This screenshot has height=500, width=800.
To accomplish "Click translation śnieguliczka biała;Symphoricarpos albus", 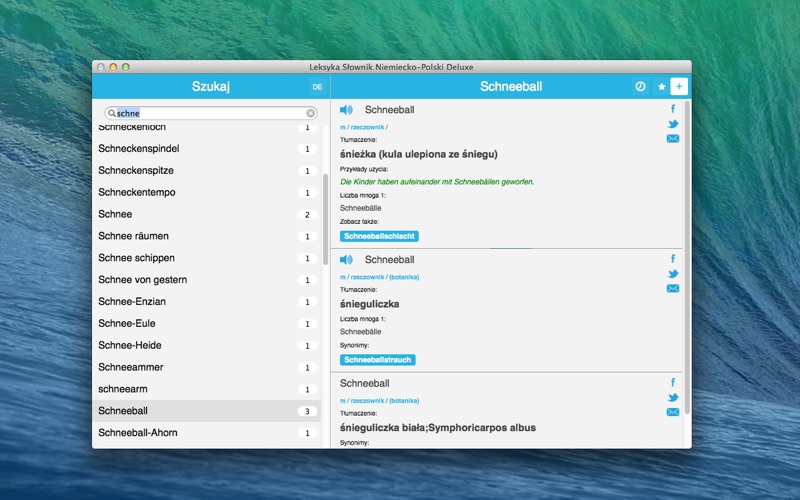I will coord(438,428).
